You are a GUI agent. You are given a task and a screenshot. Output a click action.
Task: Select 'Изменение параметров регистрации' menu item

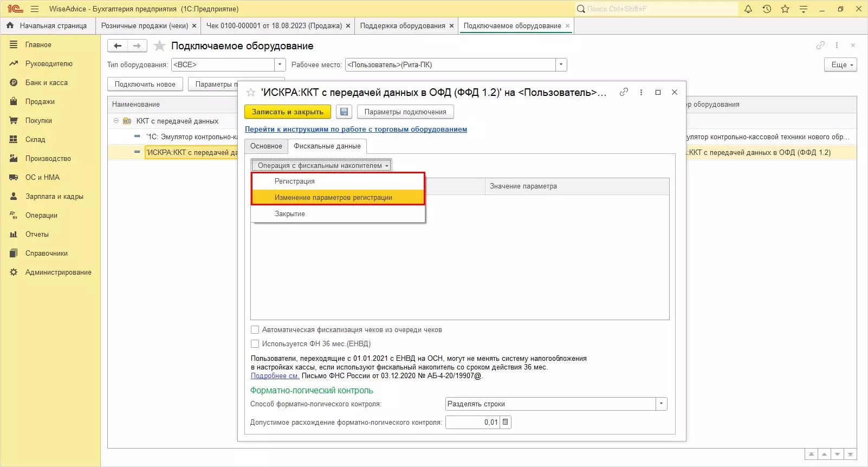click(x=333, y=197)
